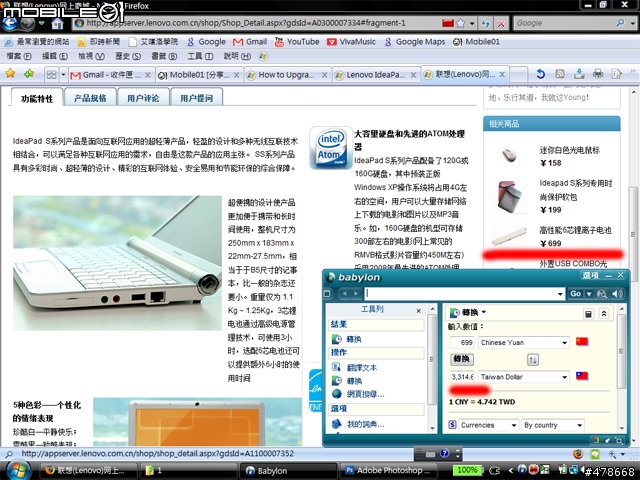The height and width of the screenshot is (480, 640).
Task: Close the Babylon 工具列 panel
Action: point(419,311)
